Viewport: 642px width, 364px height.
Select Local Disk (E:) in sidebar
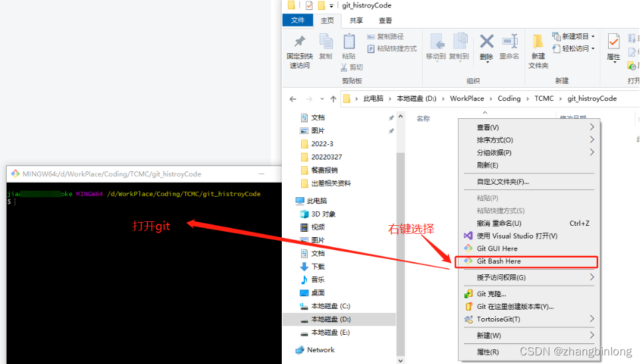[x=325, y=333]
